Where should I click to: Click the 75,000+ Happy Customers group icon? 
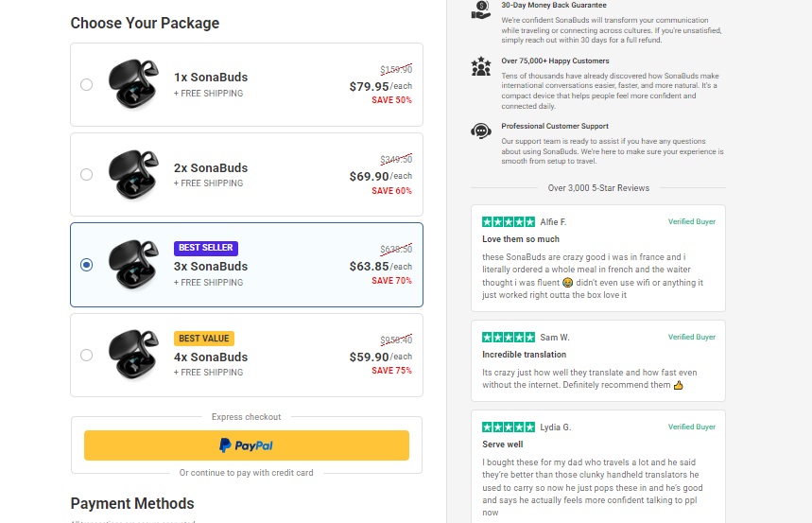[480, 66]
